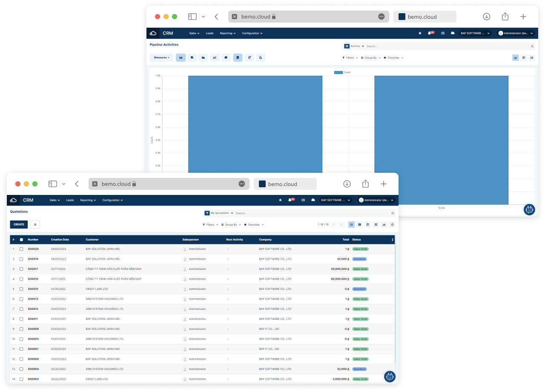Check the box for quotation S00020

click(x=21, y=249)
